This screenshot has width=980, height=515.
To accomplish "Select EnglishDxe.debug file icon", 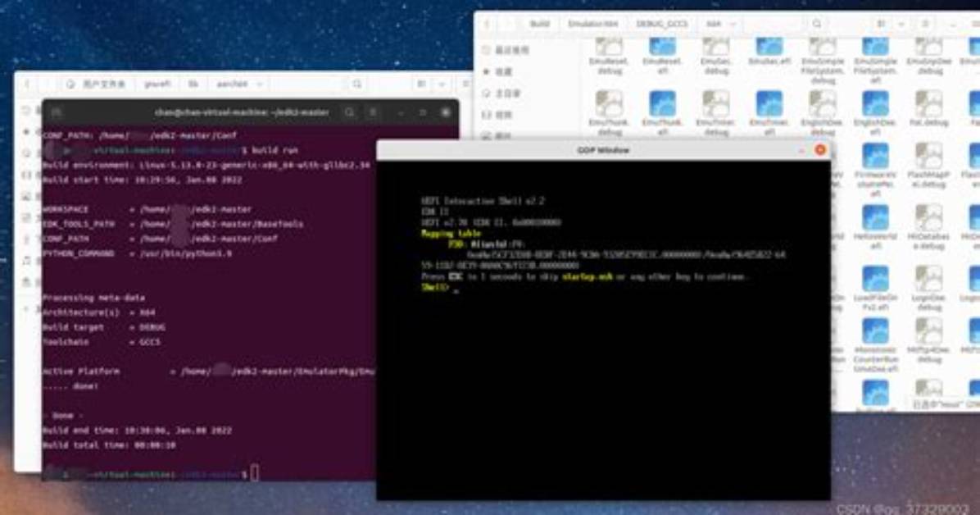I will [x=823, y=103].
